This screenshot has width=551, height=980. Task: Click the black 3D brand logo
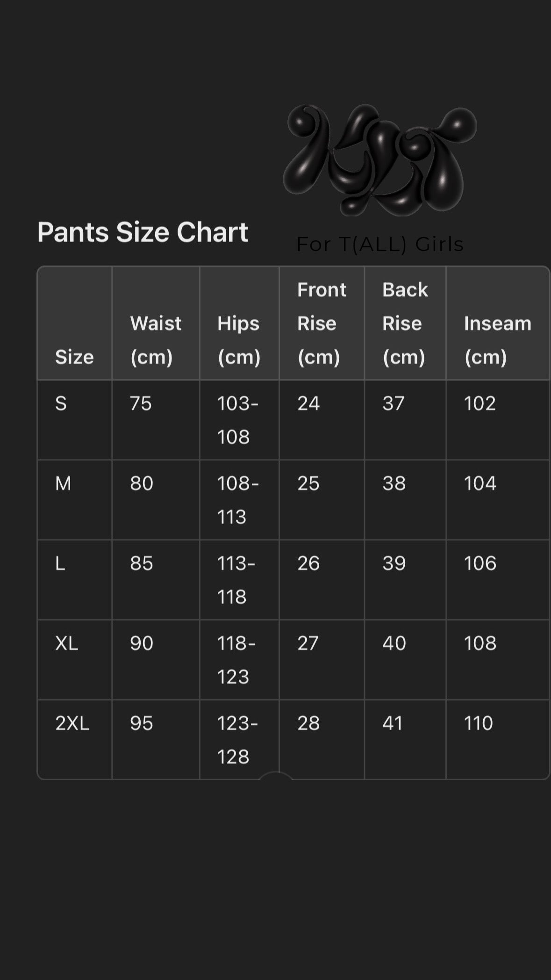pos(379,159)
